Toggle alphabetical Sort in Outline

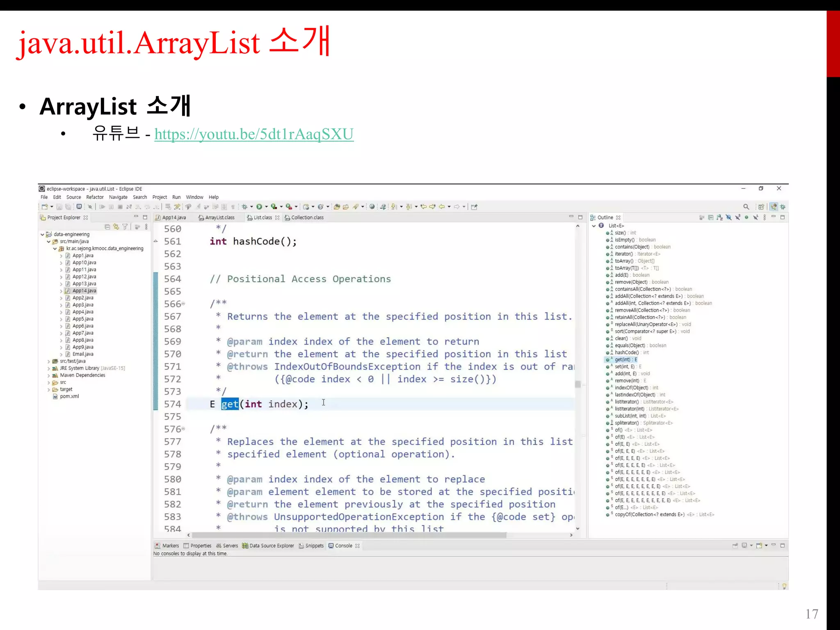(x=719, y=217)
